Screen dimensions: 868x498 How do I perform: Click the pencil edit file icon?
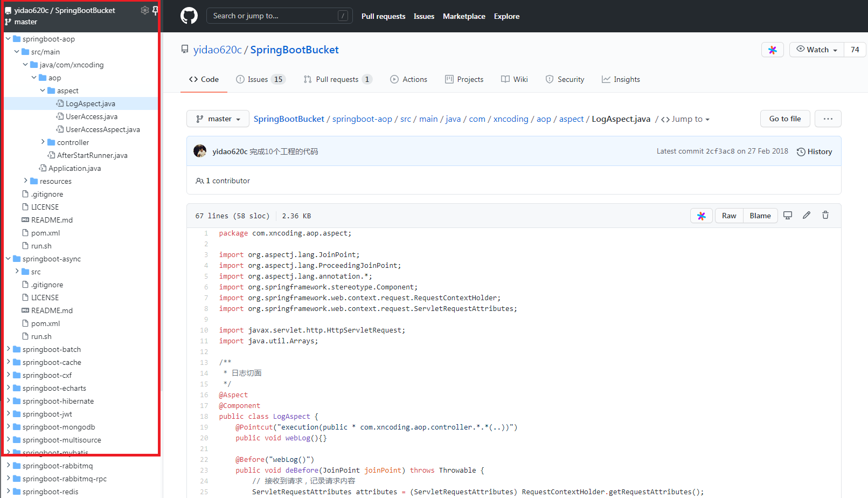tap(806, 216)
